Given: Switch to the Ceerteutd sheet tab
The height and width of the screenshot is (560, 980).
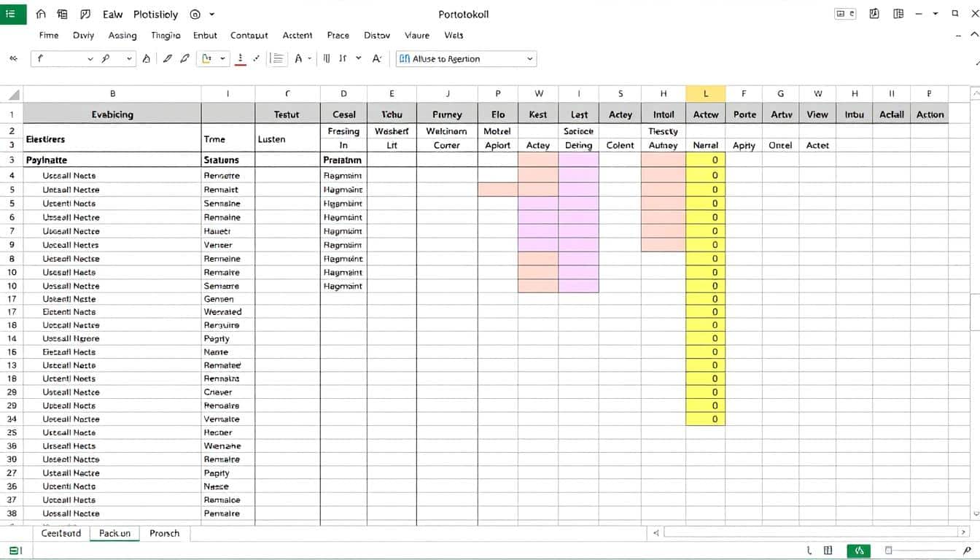Looking at the screenshot, I should click(x=61, y=533).
